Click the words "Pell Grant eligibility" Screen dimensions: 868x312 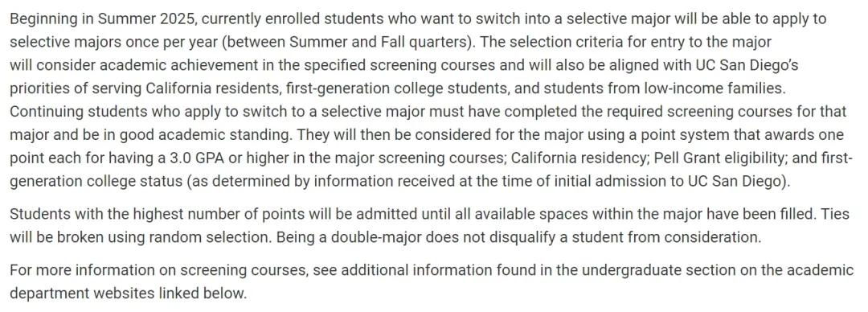click(x=719, y=158)
